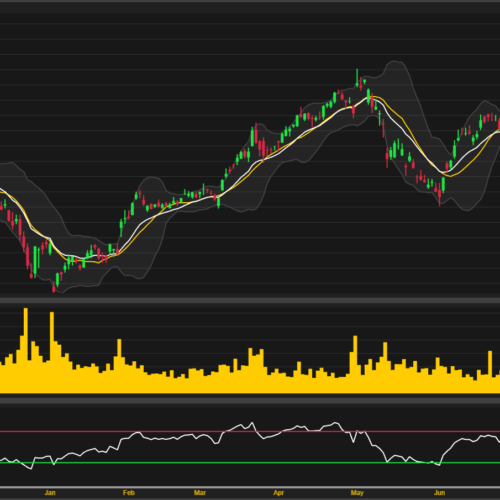Click the red overbought line in oscillator

250,432
